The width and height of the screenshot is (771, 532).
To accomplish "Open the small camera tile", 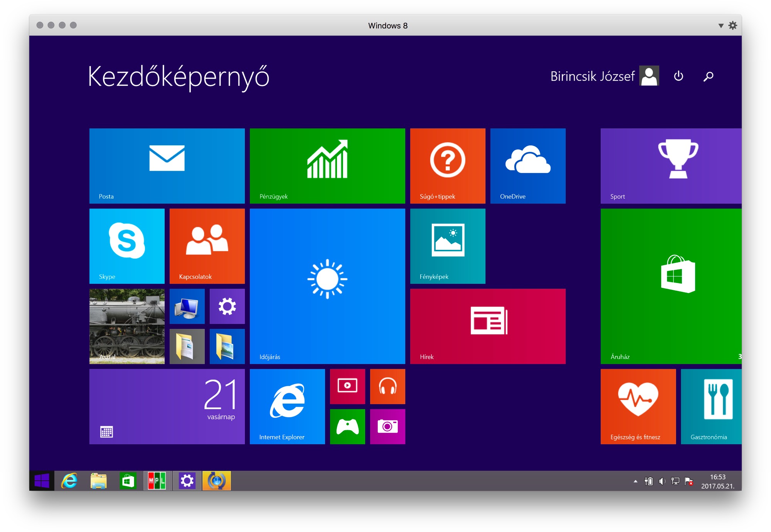I will pyautogui.click(x=387, y=426).
